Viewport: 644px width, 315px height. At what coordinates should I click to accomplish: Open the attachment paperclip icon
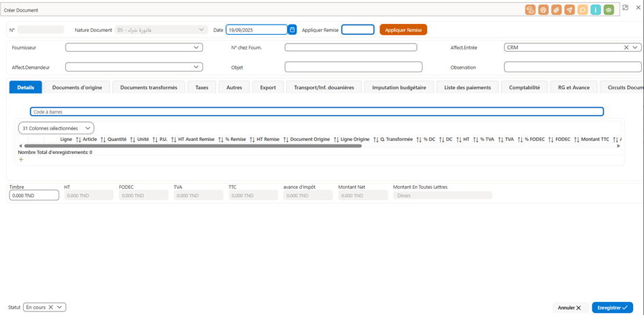(x=556, y=10)
